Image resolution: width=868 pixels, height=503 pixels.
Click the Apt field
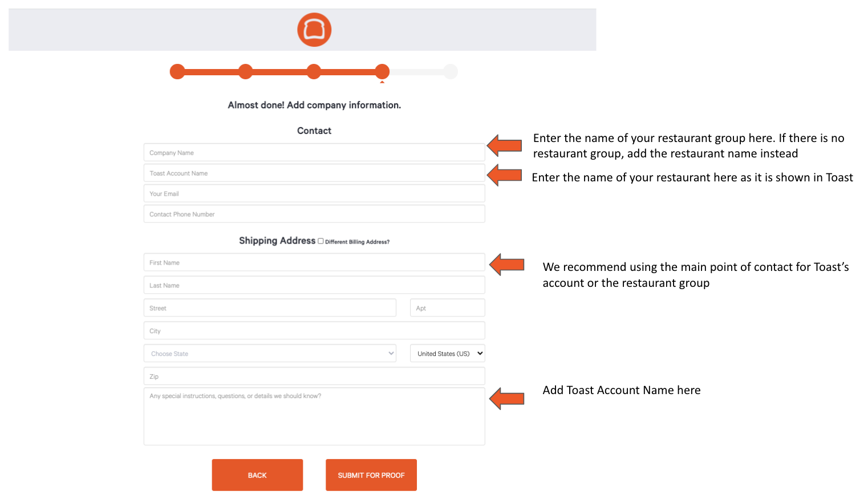[x=447, y=309]
